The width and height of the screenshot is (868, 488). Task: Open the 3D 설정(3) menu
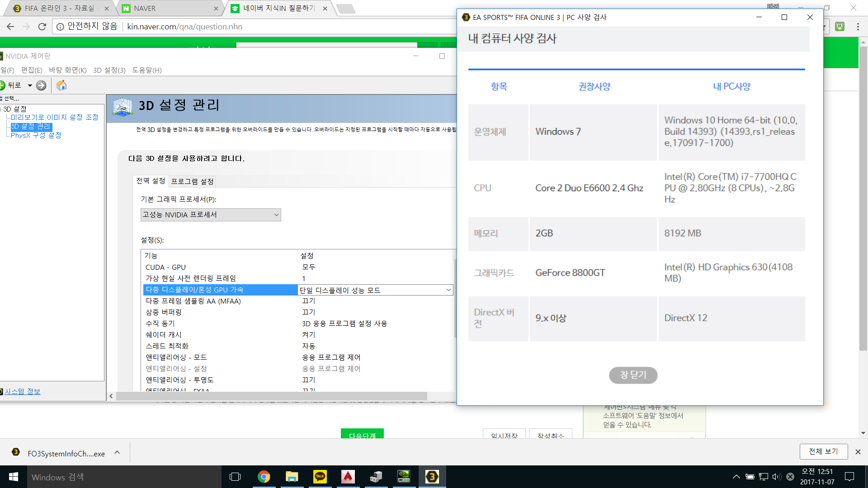[109, 70]
